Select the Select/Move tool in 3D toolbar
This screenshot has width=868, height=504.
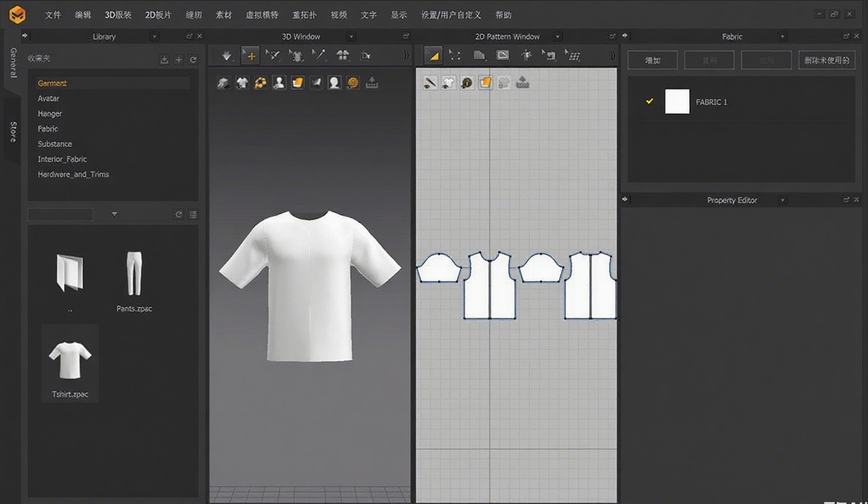(250, 56)
